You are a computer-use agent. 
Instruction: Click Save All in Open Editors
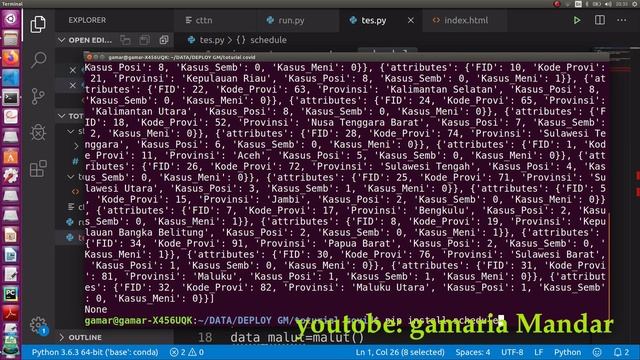tap(144, 40)
